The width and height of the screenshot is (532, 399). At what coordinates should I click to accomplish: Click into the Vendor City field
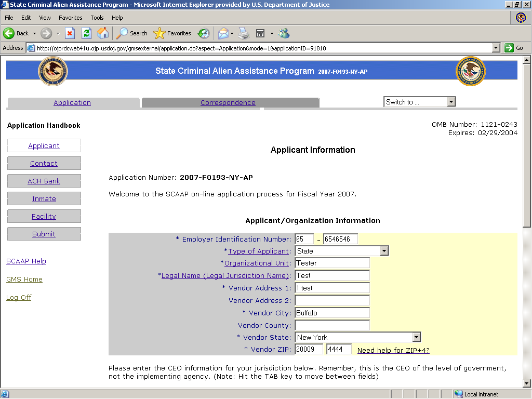[332, 313]
